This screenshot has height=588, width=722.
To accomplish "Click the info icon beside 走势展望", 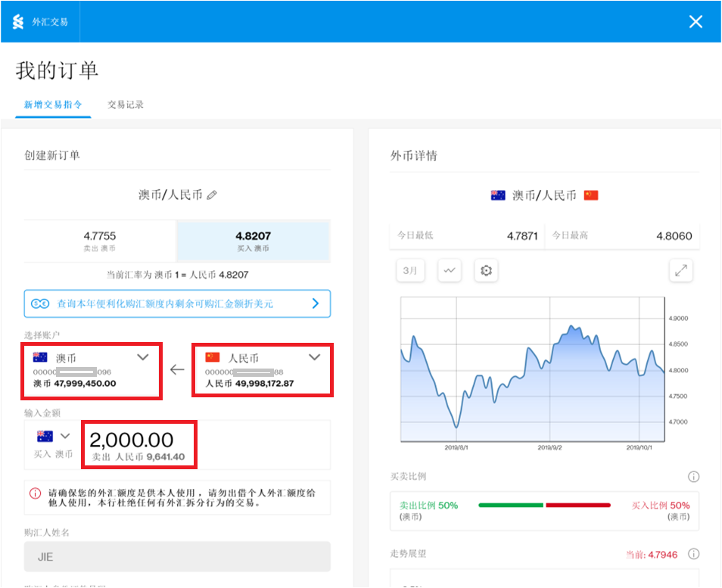I will 693,554.
